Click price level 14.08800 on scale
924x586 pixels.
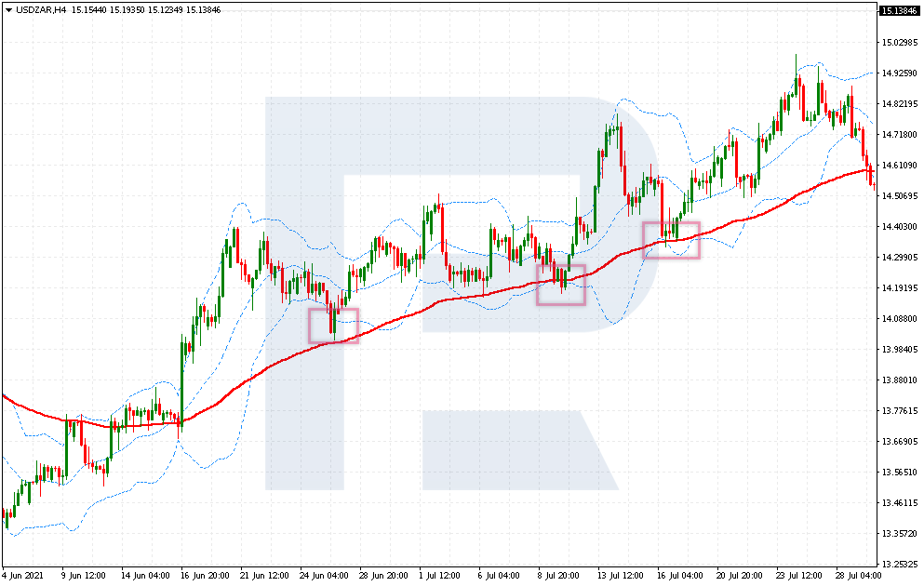(899, 319)
